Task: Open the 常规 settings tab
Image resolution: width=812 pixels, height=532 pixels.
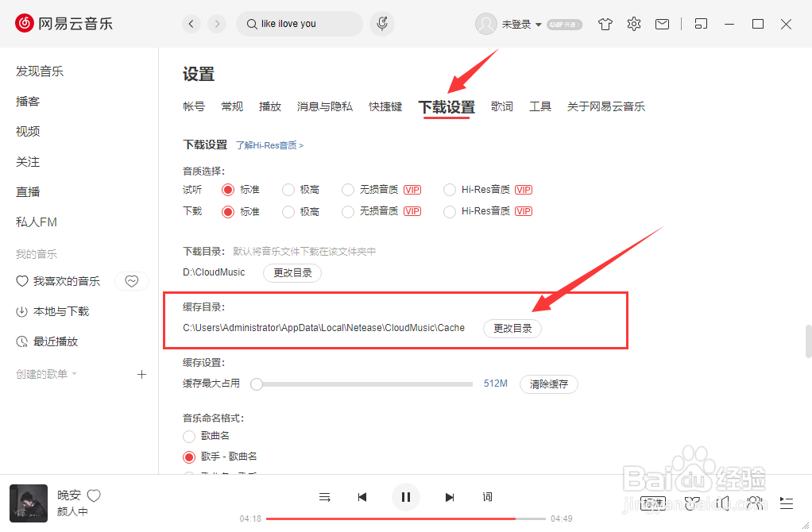Action: [x=232, y=106]
